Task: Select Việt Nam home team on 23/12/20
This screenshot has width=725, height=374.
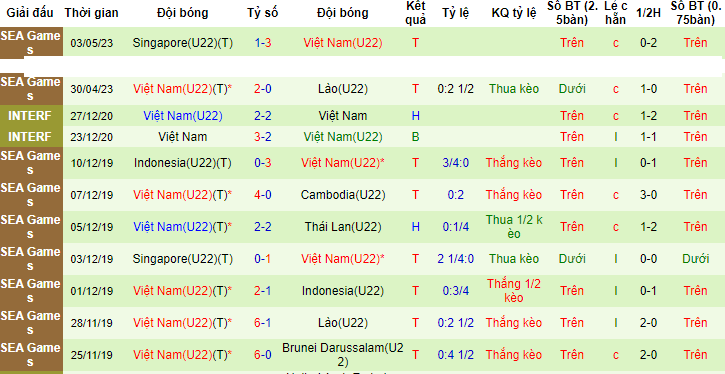Action: point(182,137)
